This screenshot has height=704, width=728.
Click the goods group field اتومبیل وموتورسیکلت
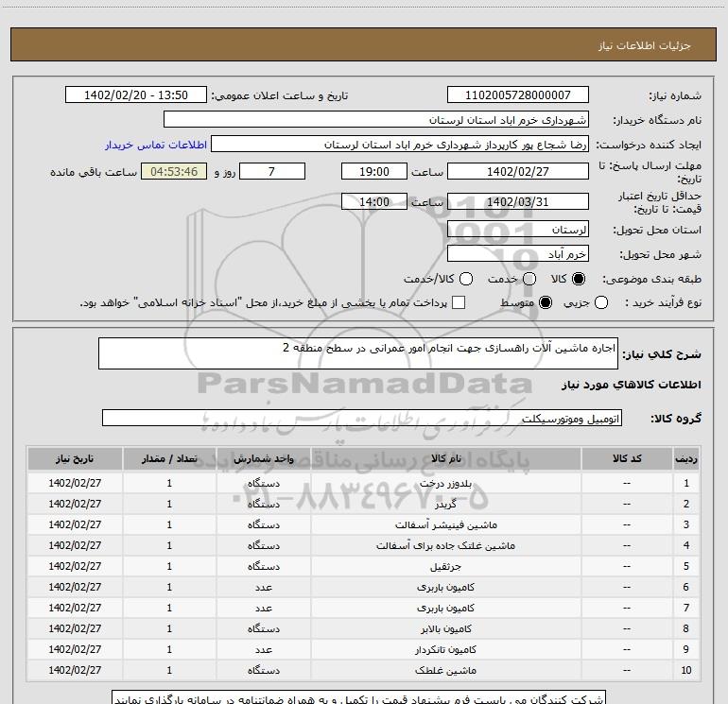(362, 418)
